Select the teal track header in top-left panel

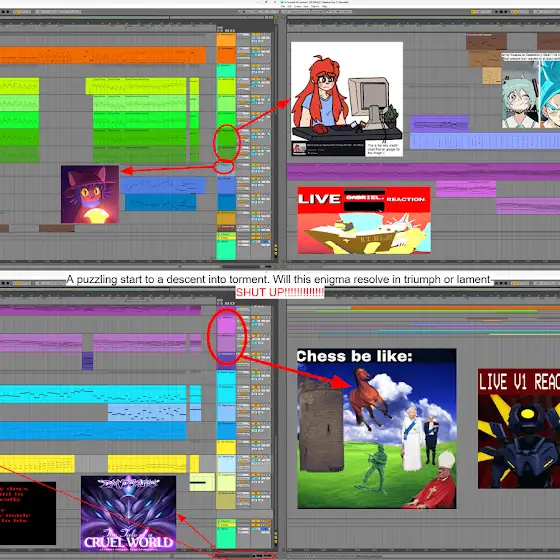tap(226, 71)
